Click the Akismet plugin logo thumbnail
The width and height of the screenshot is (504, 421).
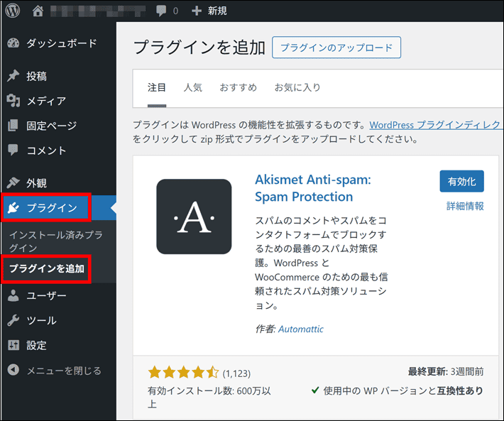194,217
